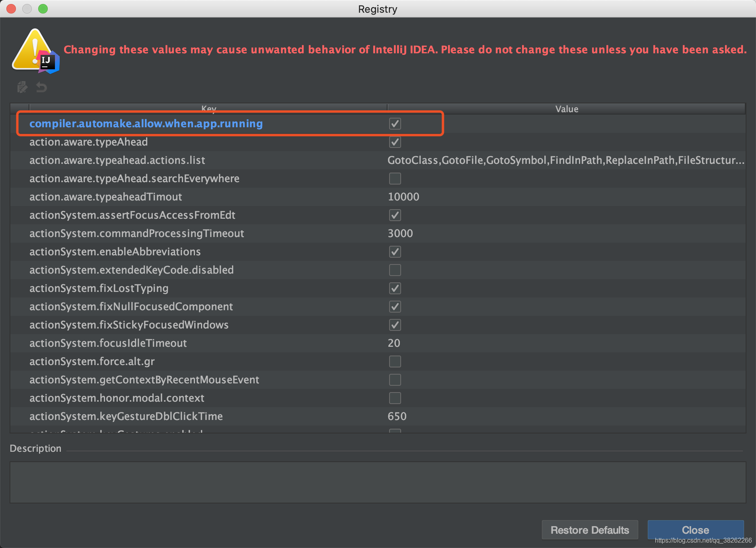Screen dimensions: 756x548
Task: Uncheck the action.aware.typeAhead checkbox
Action: pyautogui.click(x=395, y=142)
